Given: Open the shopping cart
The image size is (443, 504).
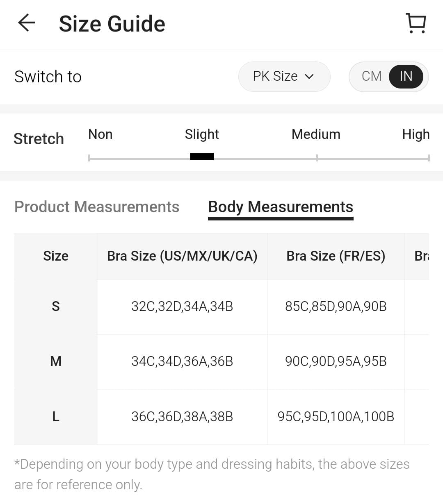Looking at the screenshot, I should point(416,23).
